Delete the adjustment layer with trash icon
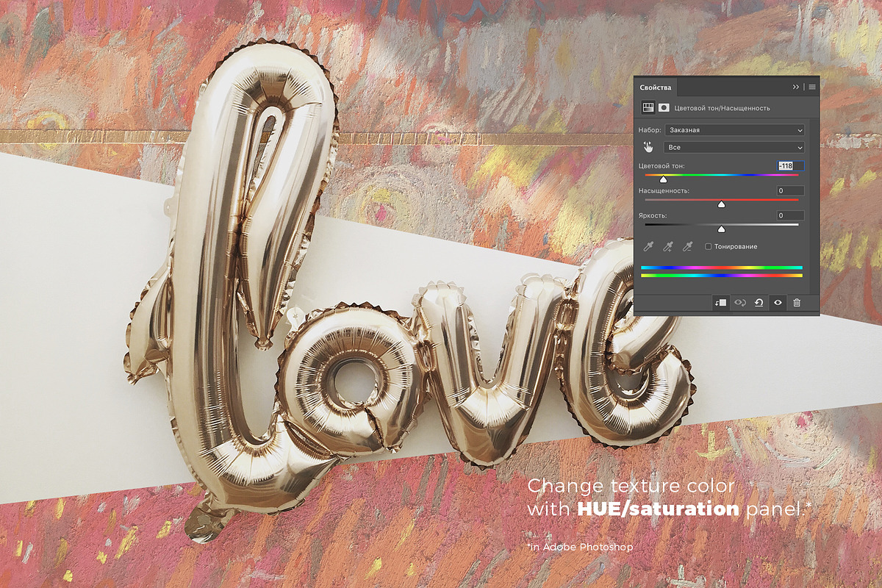This screenshot has width=882, height=588. click(797, 303)
